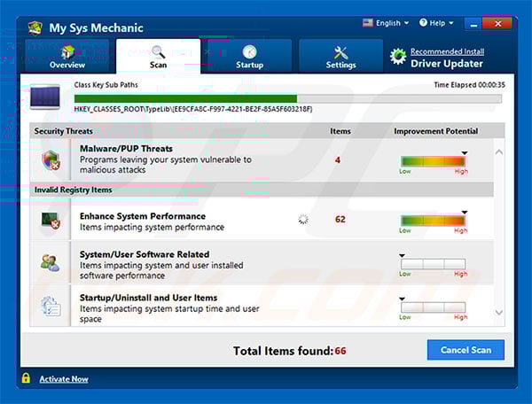This screenshot has height=404, width=532.
Task: Close the My Sys Mechanic window
Action: [497, 24]
